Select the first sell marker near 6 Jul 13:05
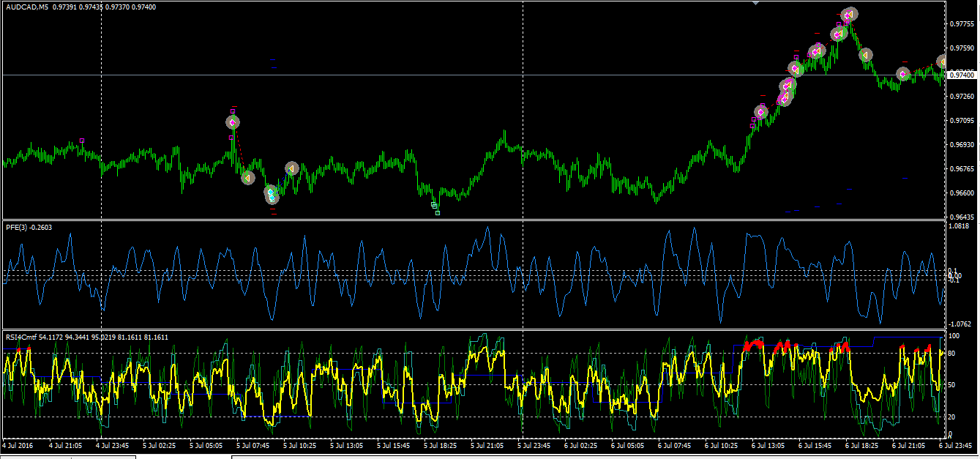Viewport: 980px width, 459px height. [761, 112]
